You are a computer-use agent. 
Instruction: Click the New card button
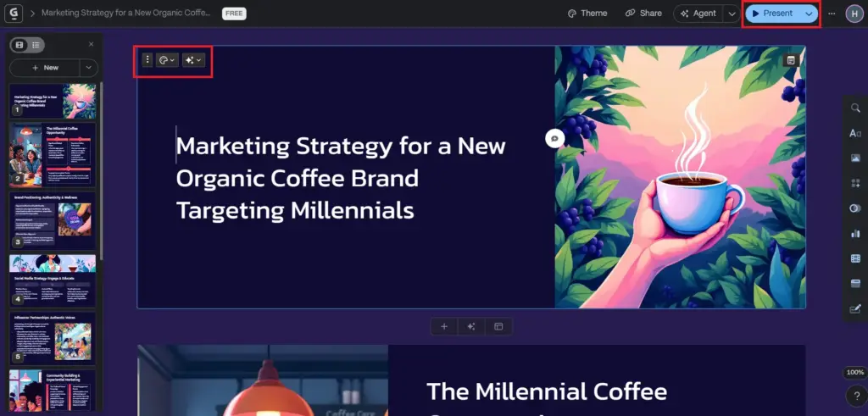pos(45,68)
